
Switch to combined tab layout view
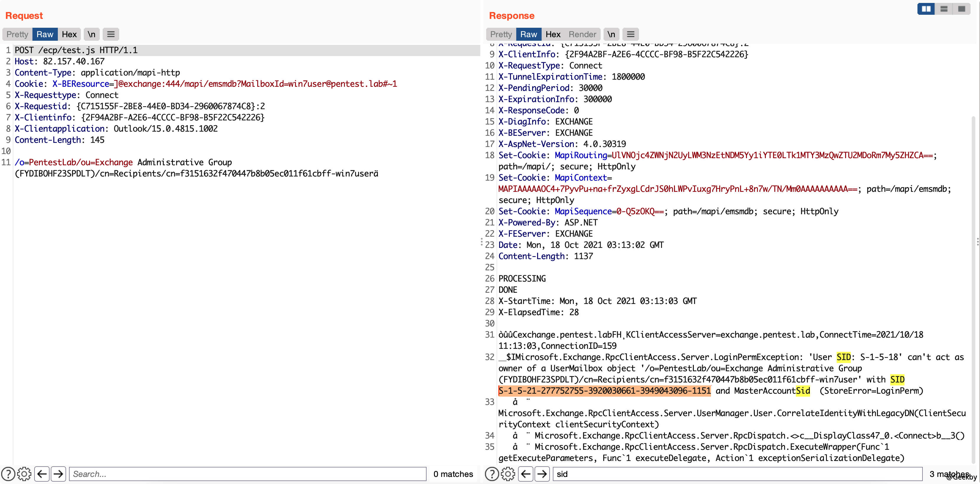pos(961,9)
